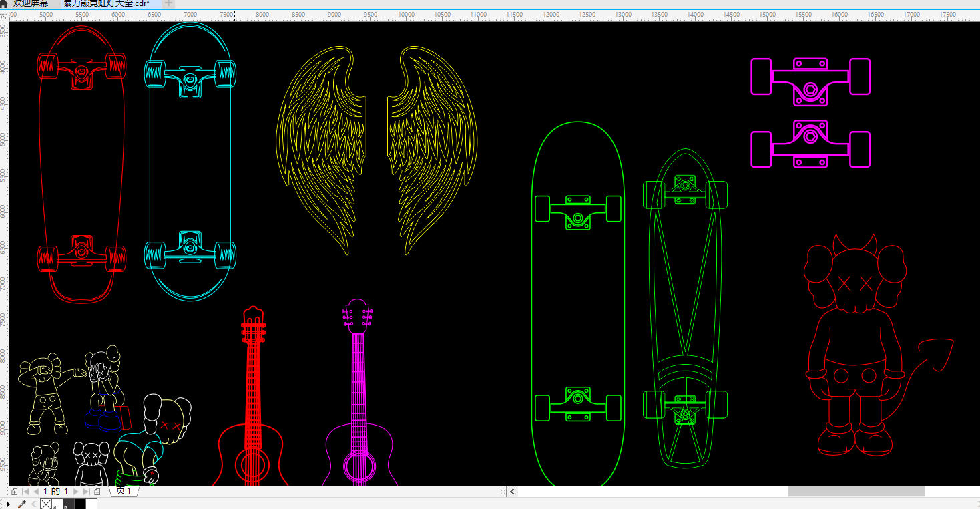Select the cyan skateboard drawing
The image size is (980, 509).
190,162
